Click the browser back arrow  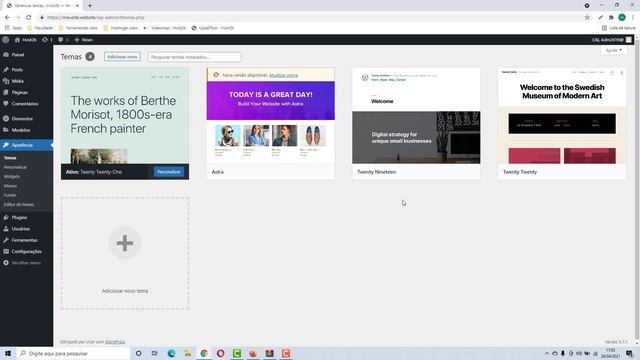click(7, 18)
